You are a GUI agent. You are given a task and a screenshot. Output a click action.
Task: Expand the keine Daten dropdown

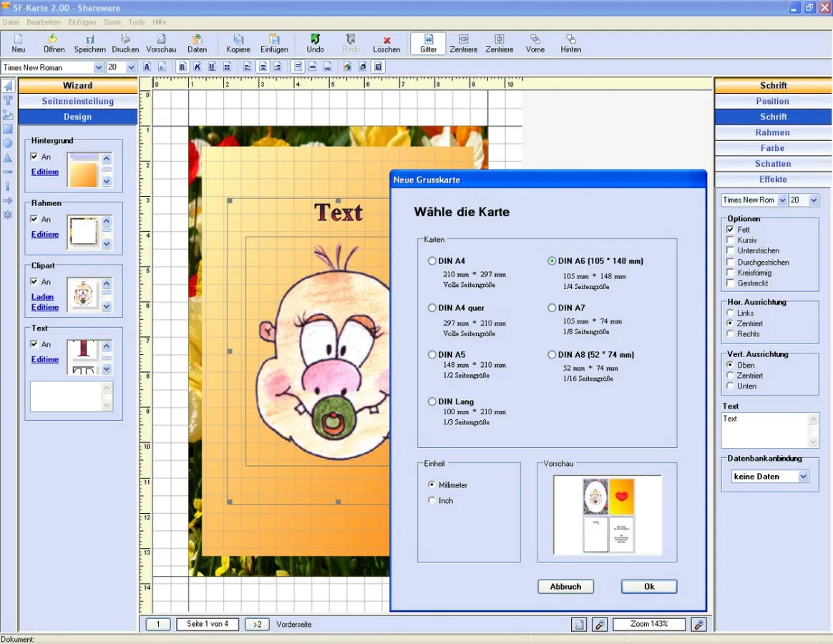[x=803, y=477]
